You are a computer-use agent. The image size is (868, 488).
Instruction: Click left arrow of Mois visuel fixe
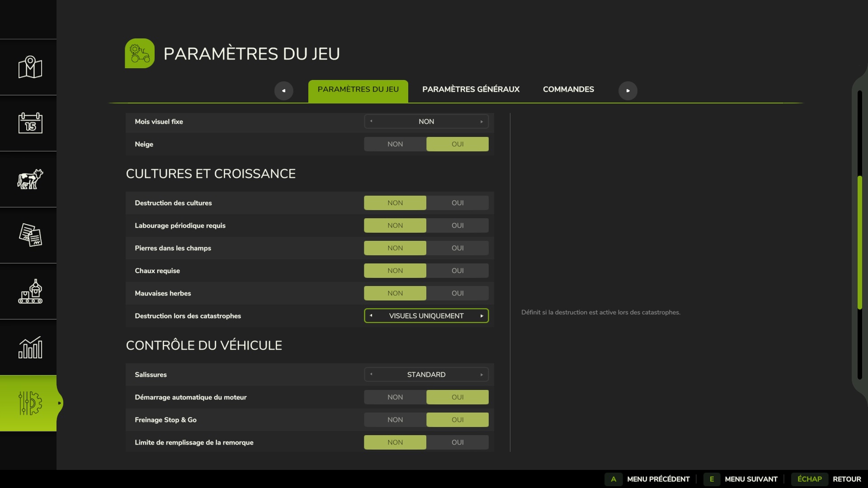(x=371, y=121)
